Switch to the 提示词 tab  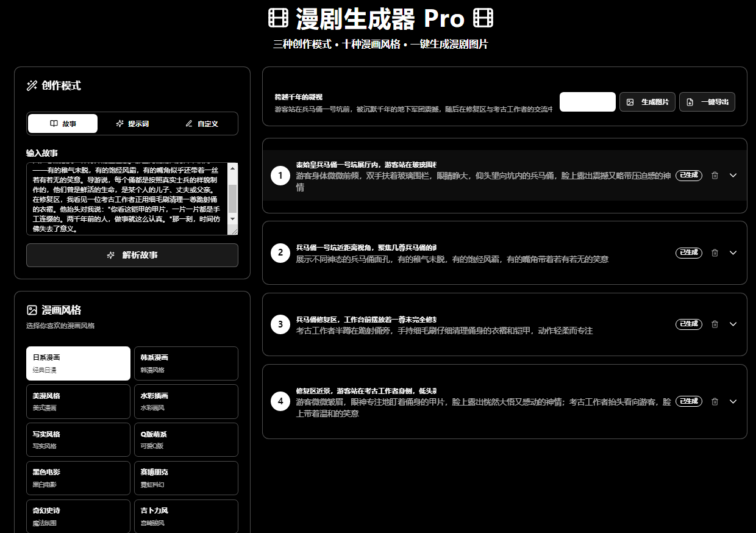pyautogui.click(x=132, y=123)
